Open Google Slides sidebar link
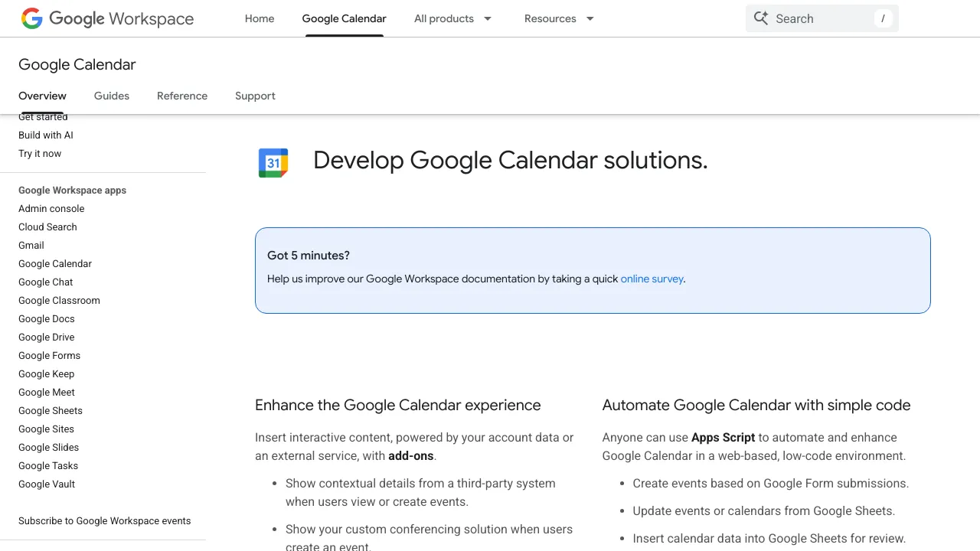 49,447
